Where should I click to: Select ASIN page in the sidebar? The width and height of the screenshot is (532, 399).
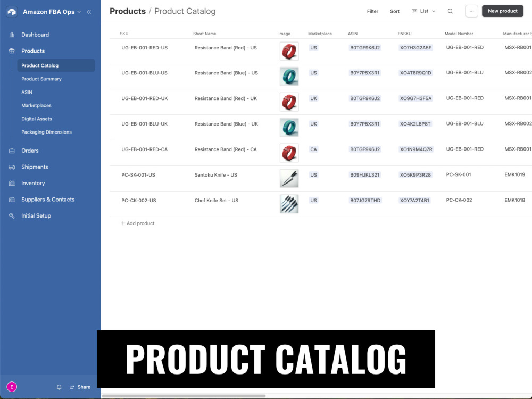pos(27,92)
